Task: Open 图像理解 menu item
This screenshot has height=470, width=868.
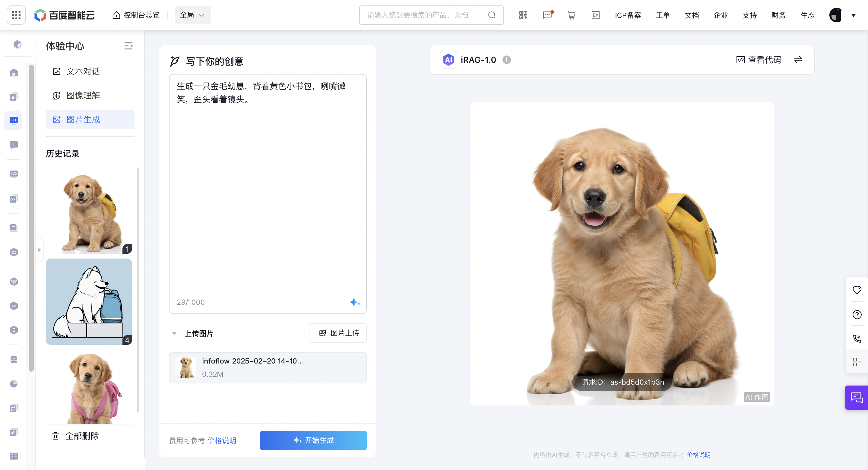Action: [90, 95]
